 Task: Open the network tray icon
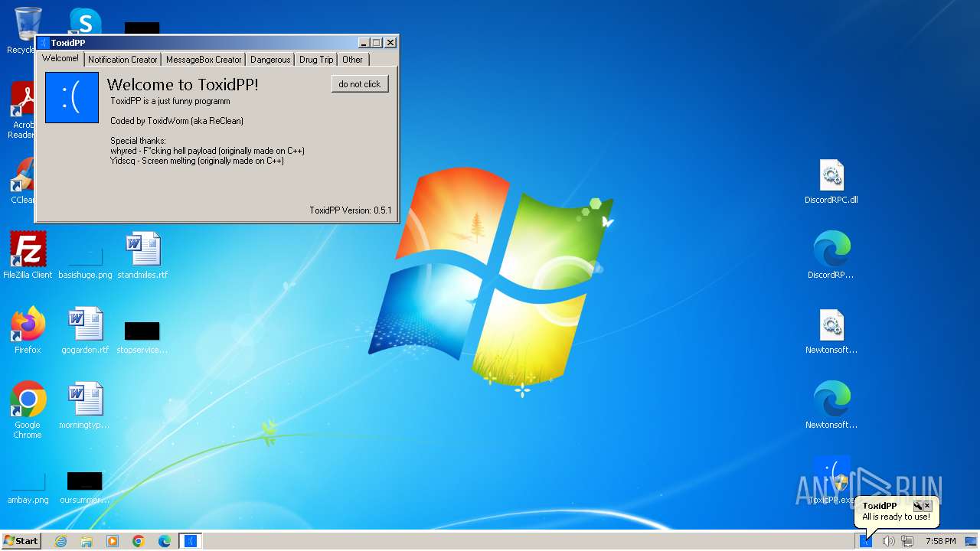click(907, 541)
